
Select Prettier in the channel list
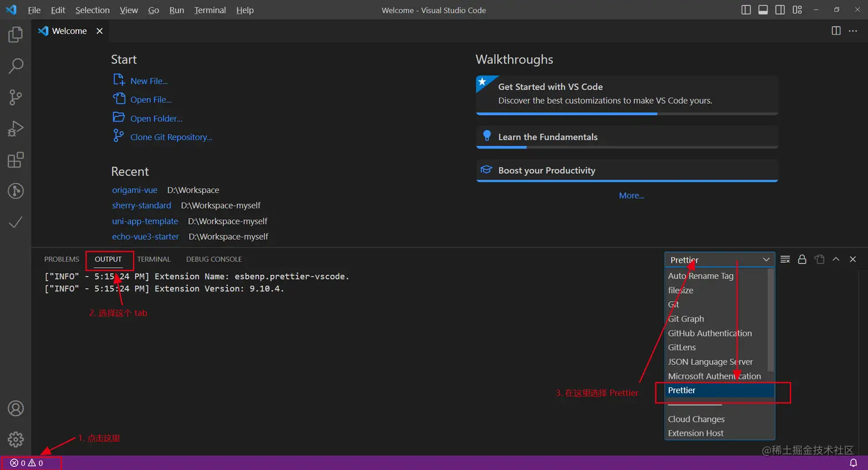point(720,390)
